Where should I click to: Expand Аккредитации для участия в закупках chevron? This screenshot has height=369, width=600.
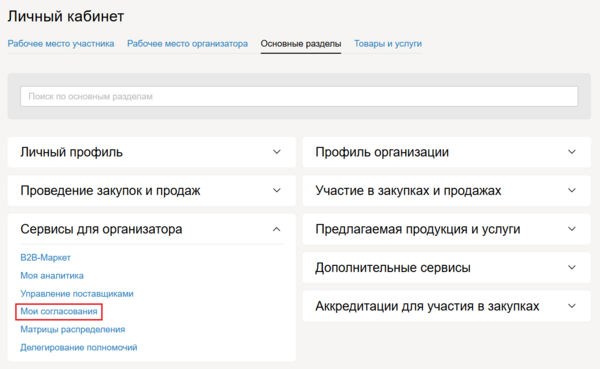[x=572, y=306]
